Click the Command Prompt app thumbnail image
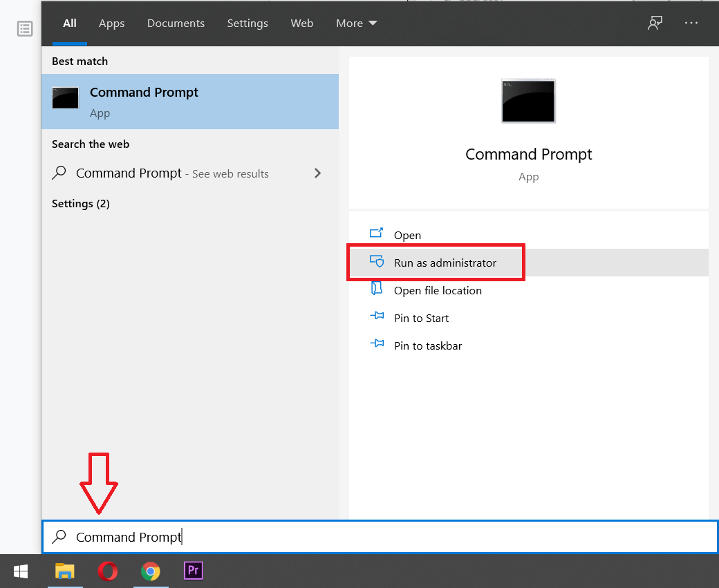The image size is (719, 588). coord(527,101)
